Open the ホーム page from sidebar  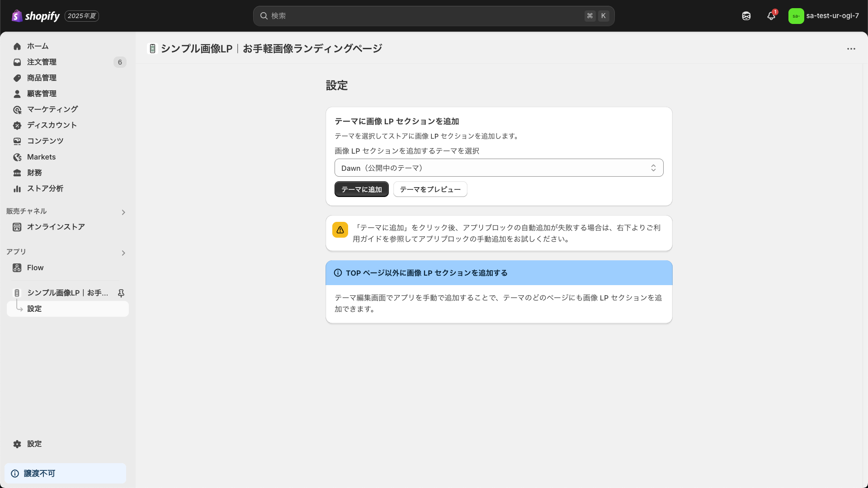[38, 46]
